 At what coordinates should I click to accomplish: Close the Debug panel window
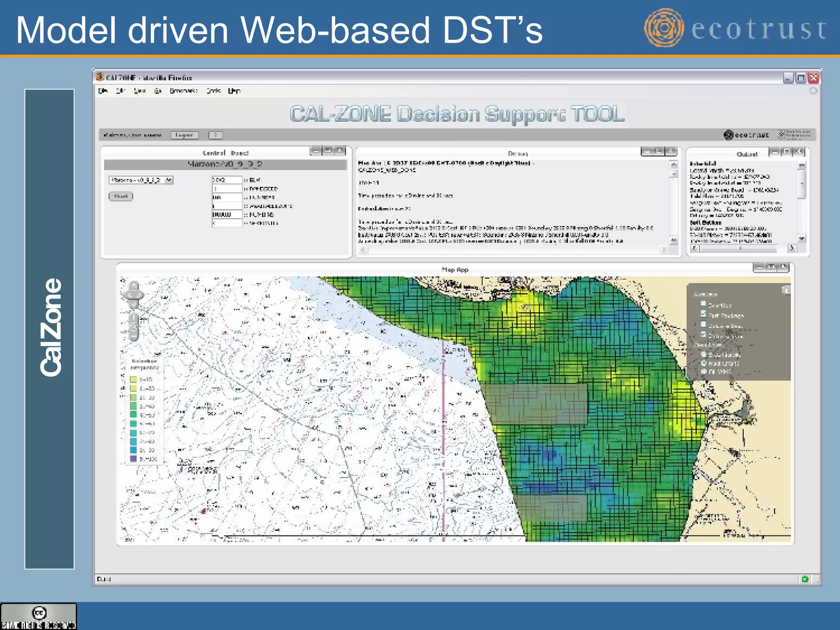pos(671,151)
